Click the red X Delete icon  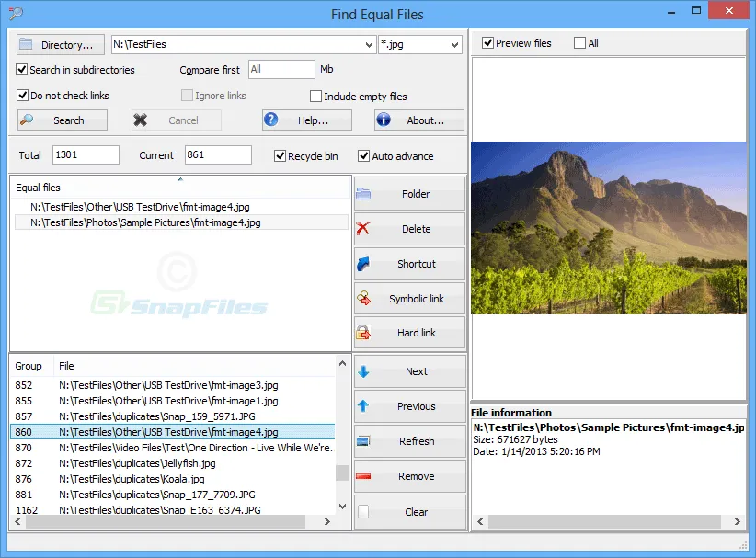tap(363, 228)
